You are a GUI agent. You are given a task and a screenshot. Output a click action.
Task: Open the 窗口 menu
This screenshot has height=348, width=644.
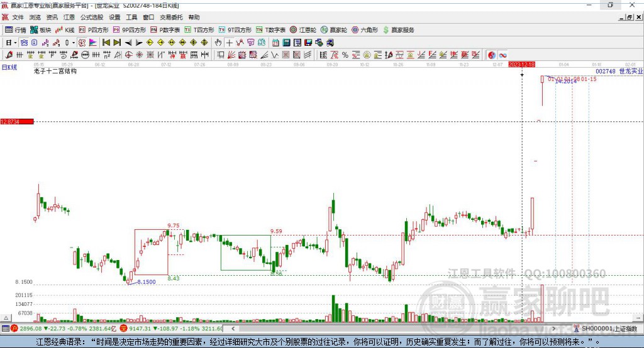(x=148, y=17)
